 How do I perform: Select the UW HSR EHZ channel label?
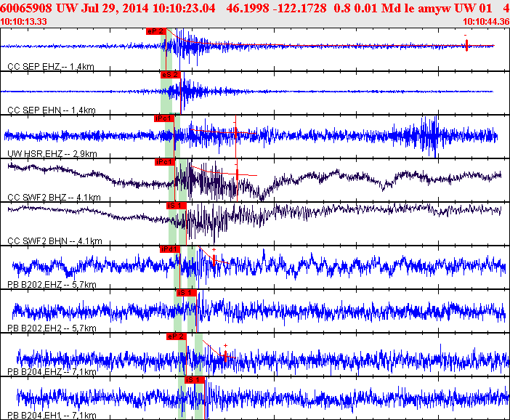(x=52, y=153)
